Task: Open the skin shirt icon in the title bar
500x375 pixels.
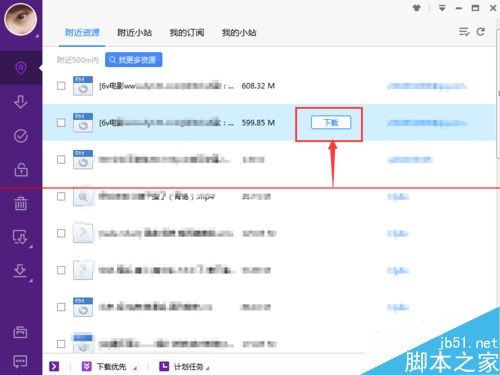Action: click(417, 8)
